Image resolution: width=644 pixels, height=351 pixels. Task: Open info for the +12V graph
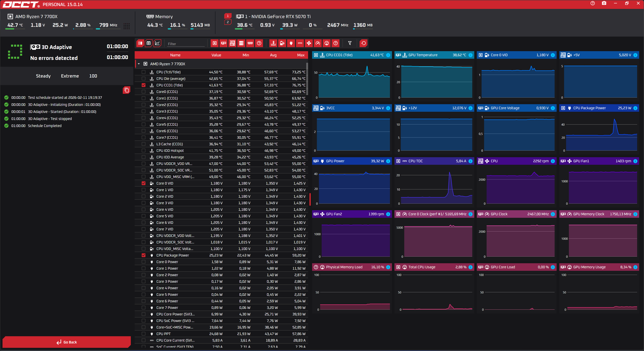click(470, 108)
